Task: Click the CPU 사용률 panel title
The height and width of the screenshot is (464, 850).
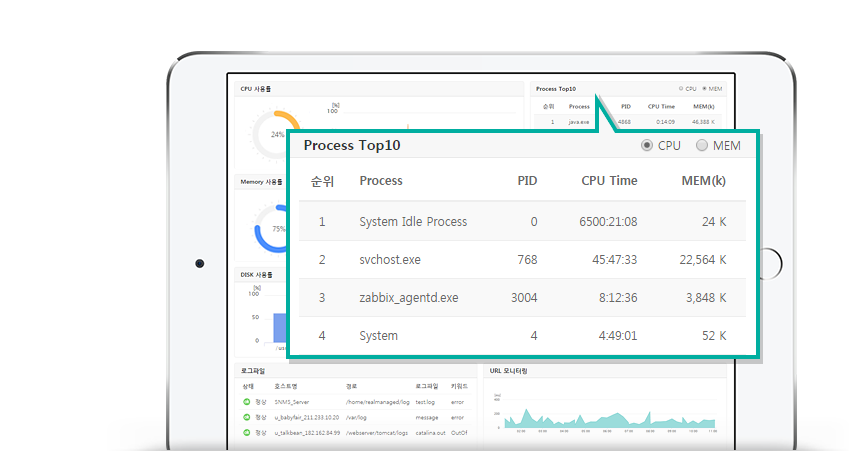Action: pyautogui.click(x=256, y=89)
